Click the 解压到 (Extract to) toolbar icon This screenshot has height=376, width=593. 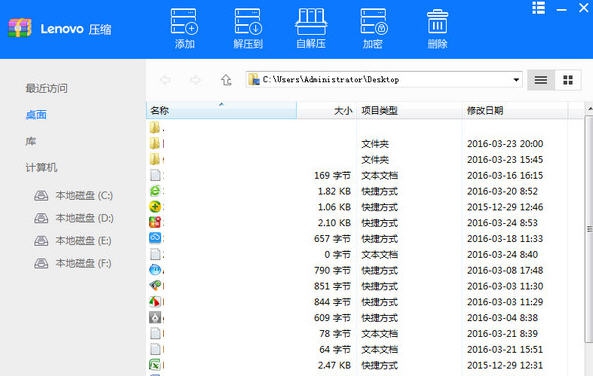248,29
